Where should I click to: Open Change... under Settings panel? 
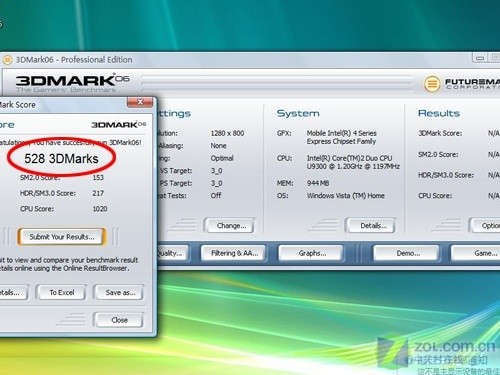(230, 226)
